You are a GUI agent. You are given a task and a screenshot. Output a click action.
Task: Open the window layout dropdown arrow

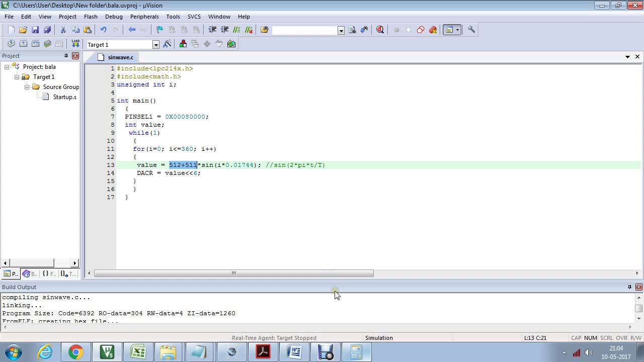coord(457,30)
